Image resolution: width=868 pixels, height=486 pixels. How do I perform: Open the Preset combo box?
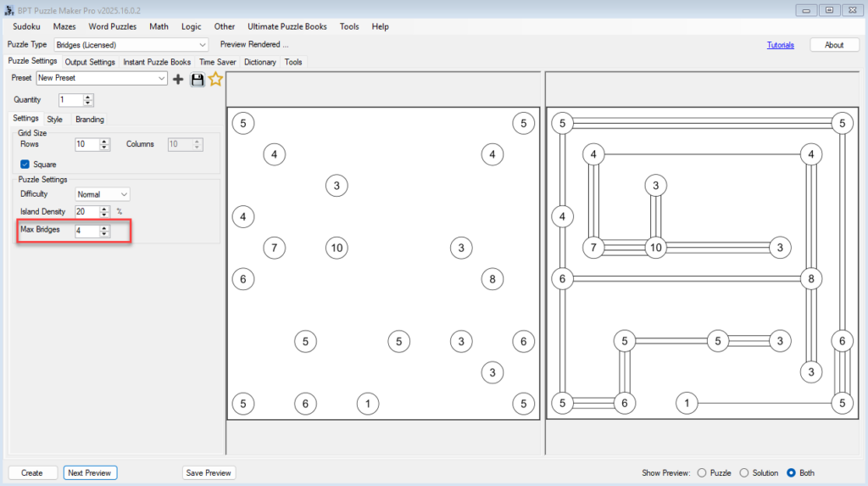tap(161, 78)
